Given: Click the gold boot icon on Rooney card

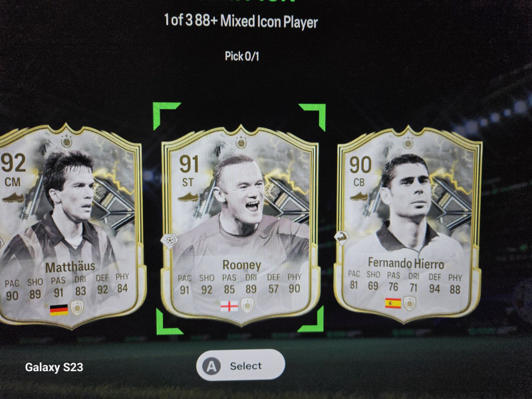Looking at the screenshot, I should [x=188, y=197].
